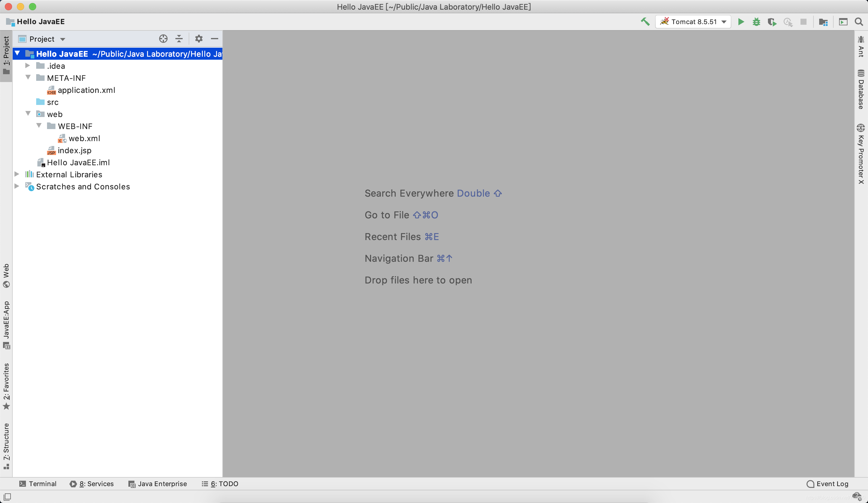Open the JavaEE:App side tab

[x=6, y=324]
